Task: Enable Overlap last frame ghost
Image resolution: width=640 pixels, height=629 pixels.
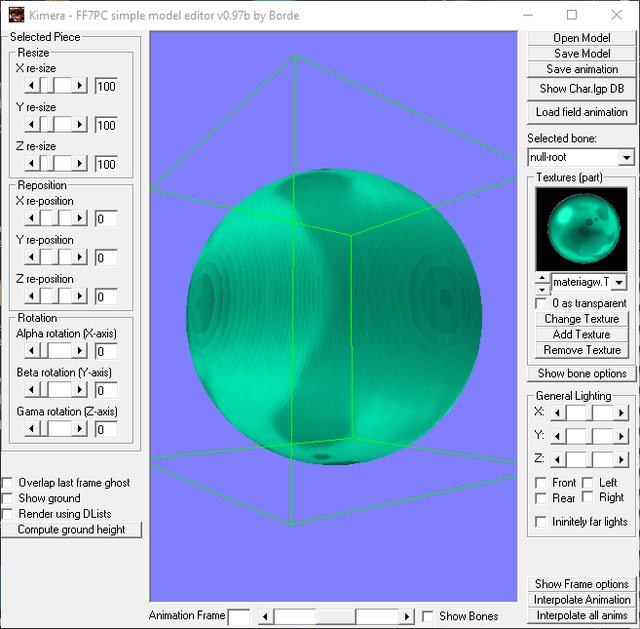Action: pos(7,483)
